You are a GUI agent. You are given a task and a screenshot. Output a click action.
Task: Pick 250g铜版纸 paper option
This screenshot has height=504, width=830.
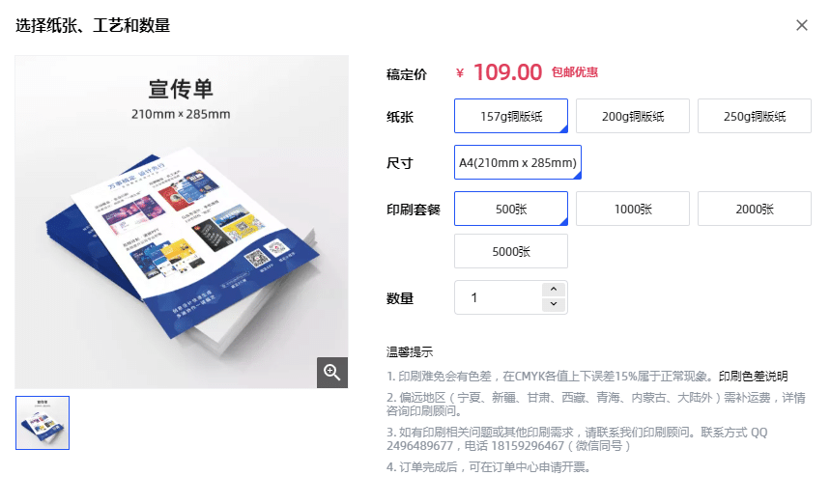click(755, 116)
